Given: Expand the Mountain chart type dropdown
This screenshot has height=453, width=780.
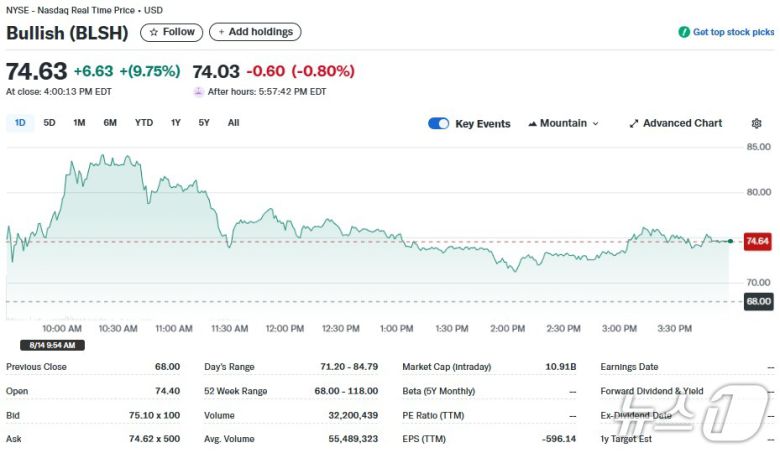Looking at the screenshot, I should [x=595, y=124].
